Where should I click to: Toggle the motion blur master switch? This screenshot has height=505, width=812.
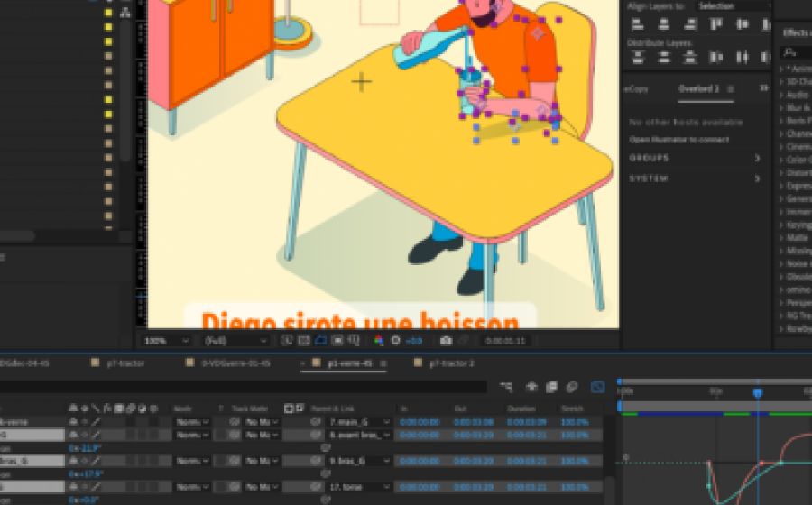click(571, 387)
